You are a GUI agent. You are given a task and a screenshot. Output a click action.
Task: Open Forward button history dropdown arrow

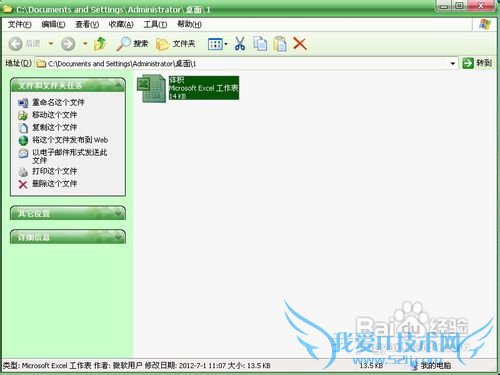[85, 44]
